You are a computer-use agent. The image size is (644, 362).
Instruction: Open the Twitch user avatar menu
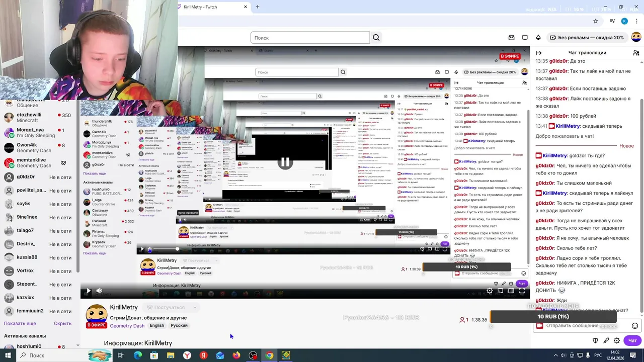[636, 38]
